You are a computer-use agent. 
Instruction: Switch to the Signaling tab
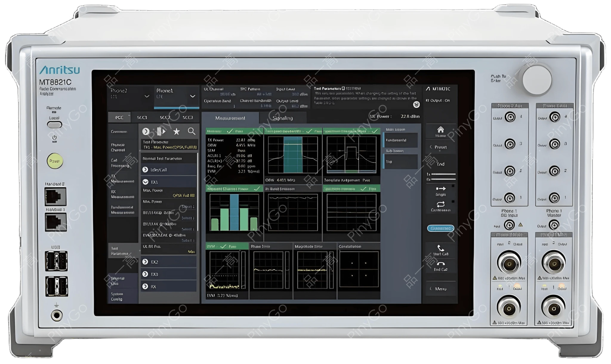click(283, 118)
